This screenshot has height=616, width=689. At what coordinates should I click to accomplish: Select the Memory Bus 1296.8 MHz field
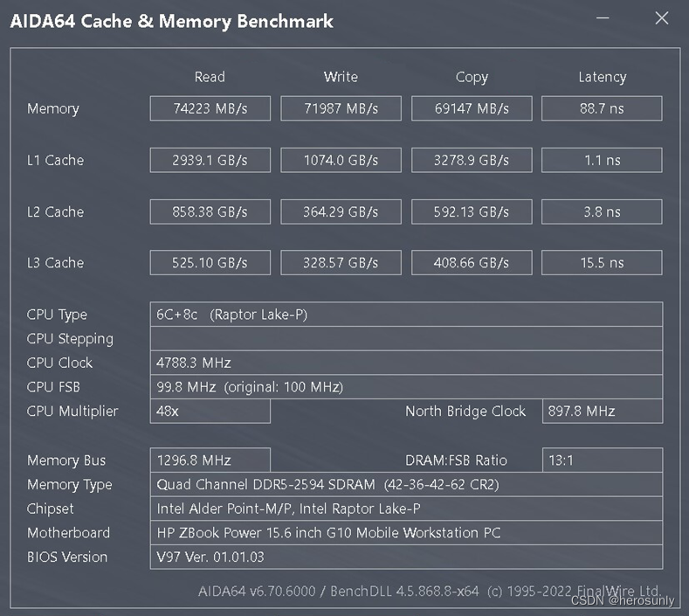pyautogui.click(x=210, y=460)
